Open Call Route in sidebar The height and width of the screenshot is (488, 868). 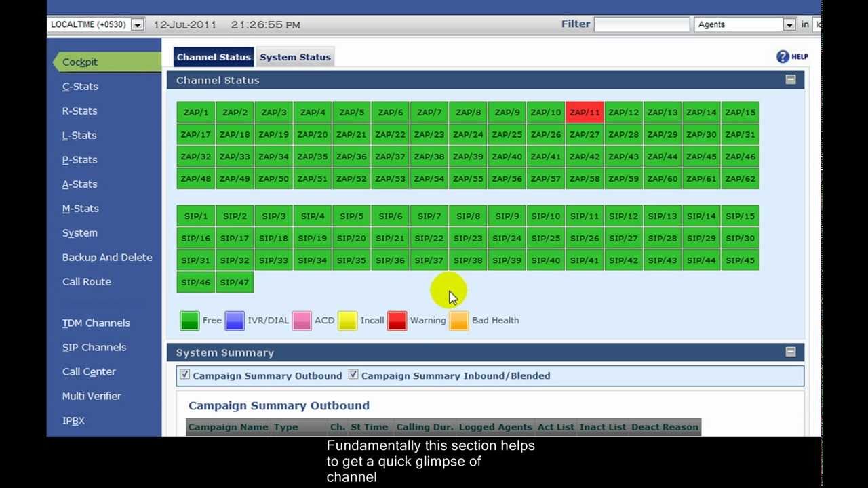click(87, 281)
